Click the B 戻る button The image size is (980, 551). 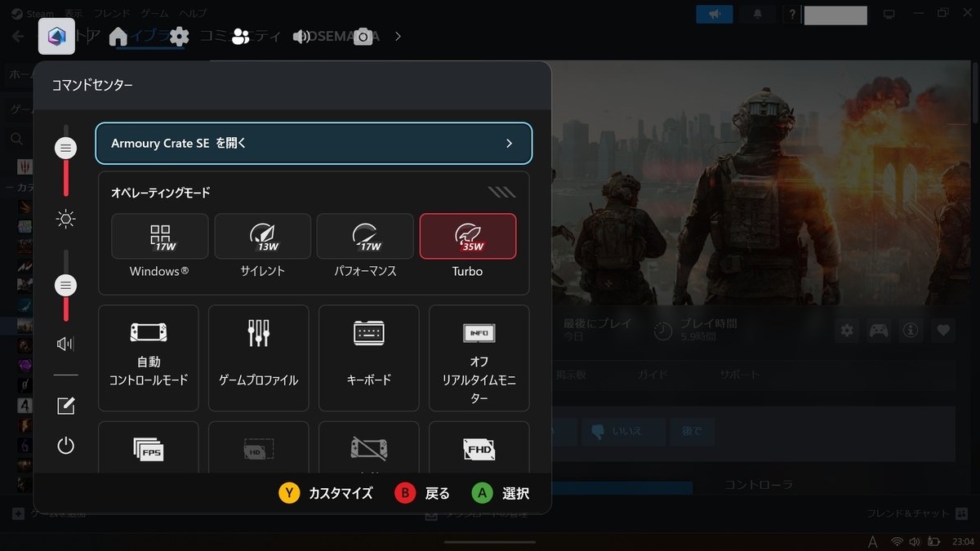click(x=422, y=493)
